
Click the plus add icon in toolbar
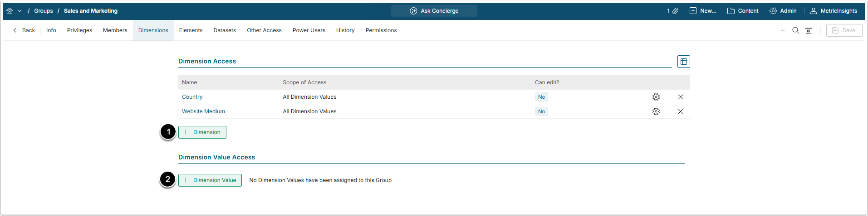[x=783, y=30]
